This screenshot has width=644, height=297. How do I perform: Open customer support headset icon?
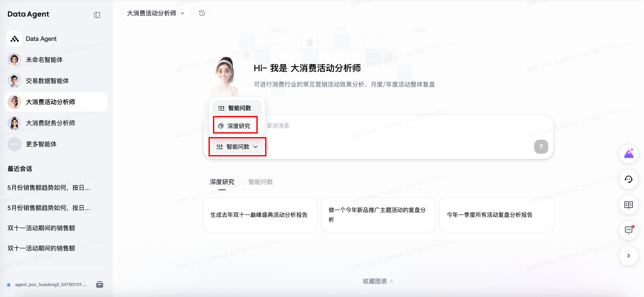pyautogui.click(x=628, y=179)
